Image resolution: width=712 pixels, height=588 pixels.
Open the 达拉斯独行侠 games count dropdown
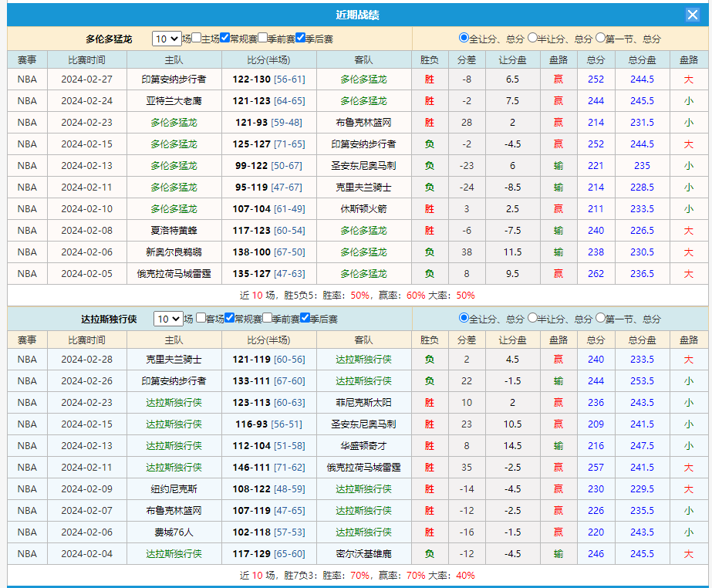click(x=168, y=319)
